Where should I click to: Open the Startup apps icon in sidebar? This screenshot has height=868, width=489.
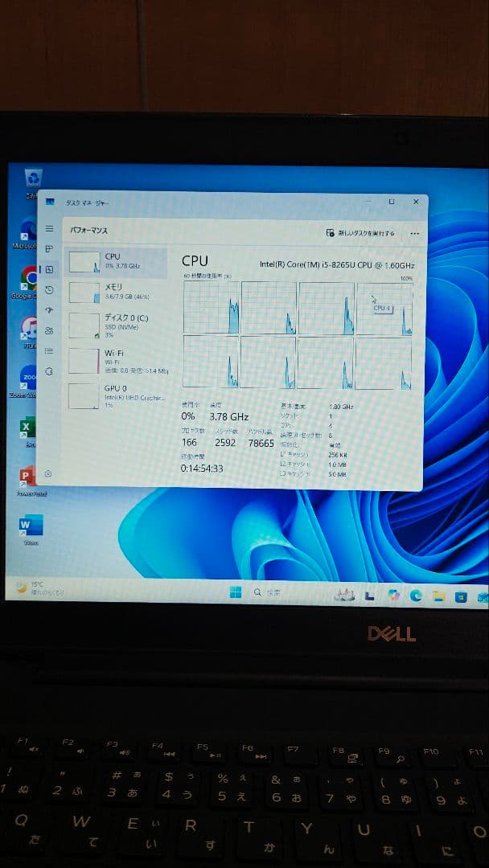pyautogui.click(x=49, y=310)
